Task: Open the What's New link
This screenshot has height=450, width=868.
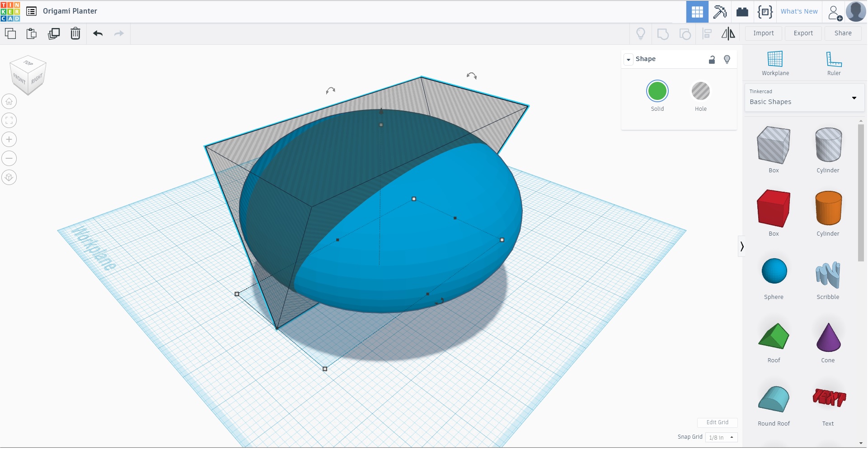Action: tap(799, 12)
